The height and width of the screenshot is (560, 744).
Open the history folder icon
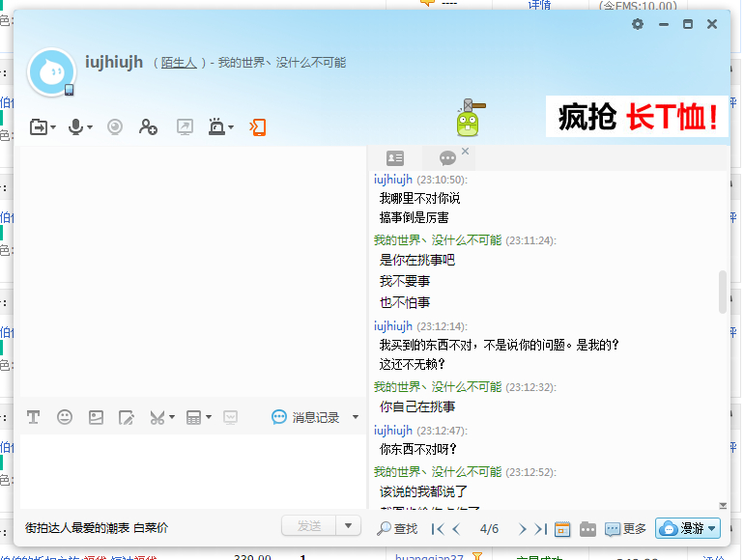[587, 529]
